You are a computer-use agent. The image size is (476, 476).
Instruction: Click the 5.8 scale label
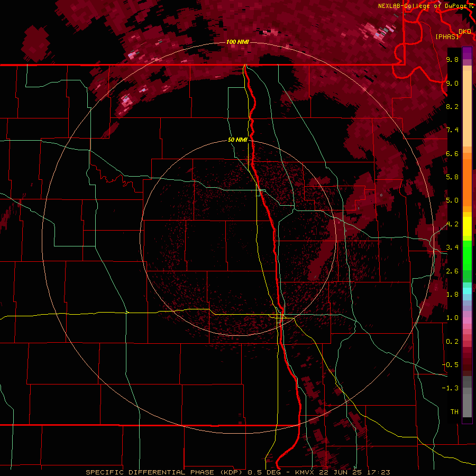452,177
